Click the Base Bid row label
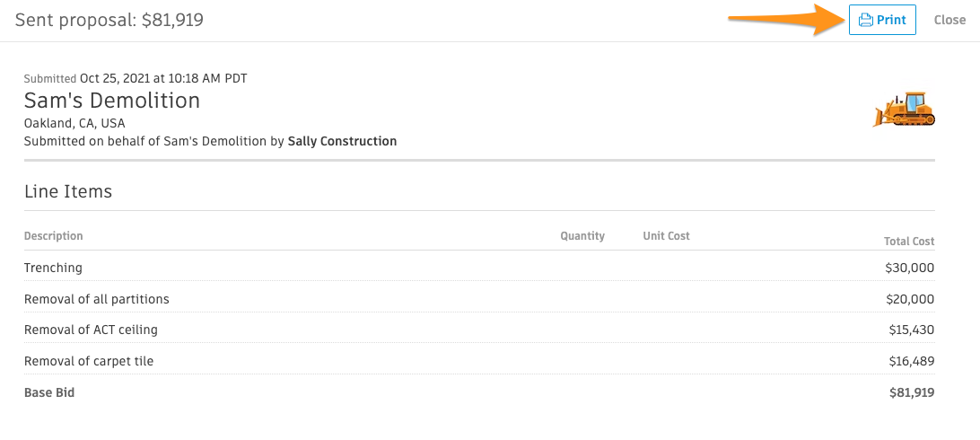 pos(49,392)
